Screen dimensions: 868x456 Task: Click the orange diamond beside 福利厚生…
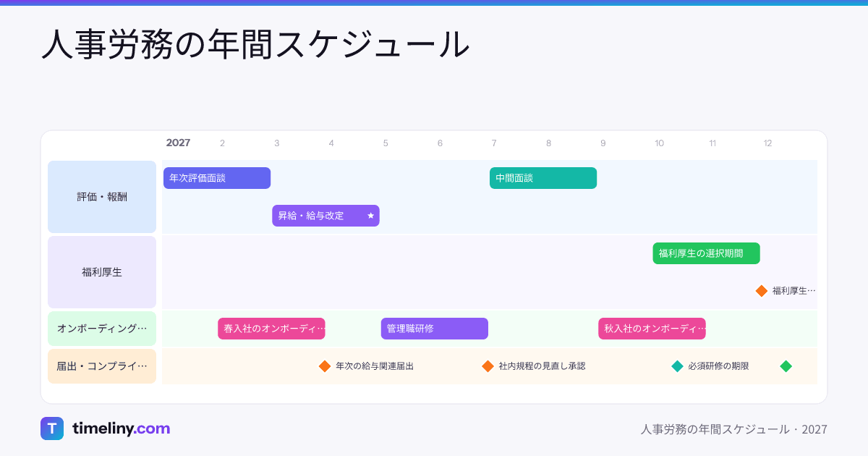[762, 291]
